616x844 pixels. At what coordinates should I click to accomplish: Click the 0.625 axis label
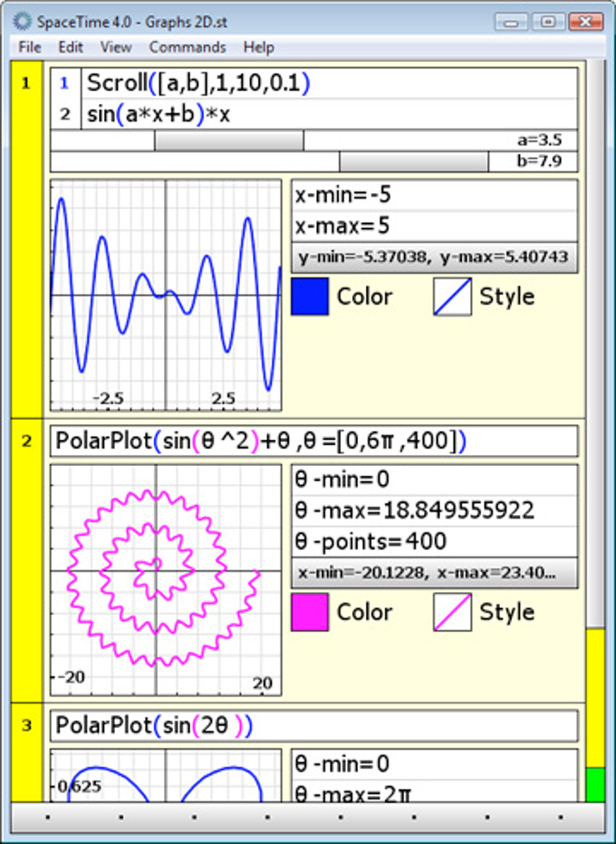(x=80, y=786)
